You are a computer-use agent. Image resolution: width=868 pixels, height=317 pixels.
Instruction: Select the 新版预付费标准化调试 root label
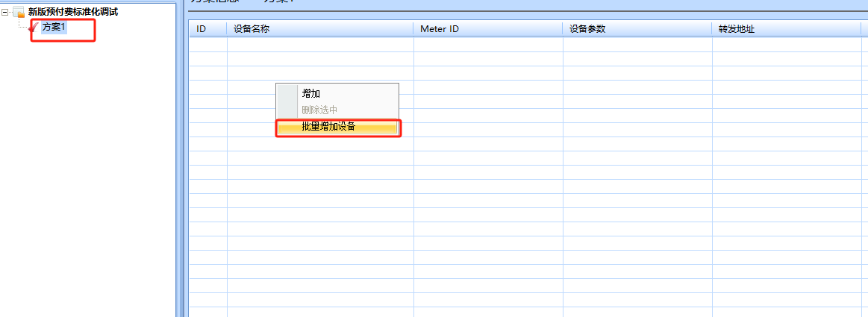click(x=72, y=12)
